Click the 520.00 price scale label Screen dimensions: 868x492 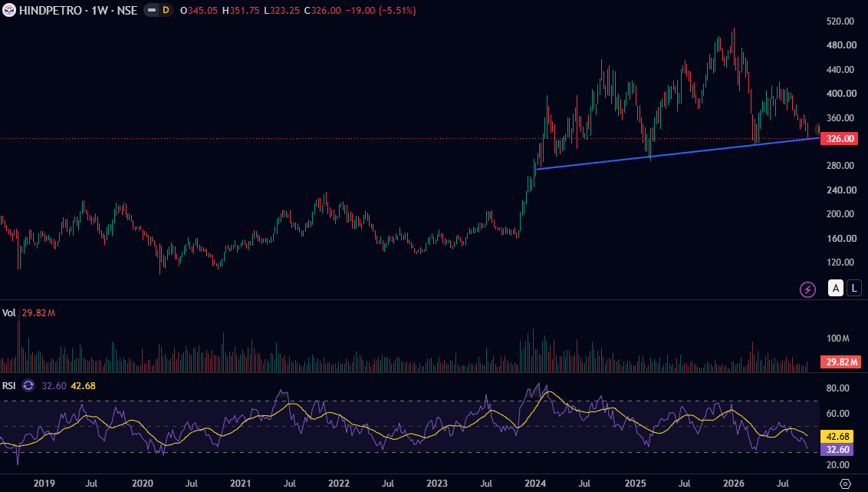tap(840, 21)
